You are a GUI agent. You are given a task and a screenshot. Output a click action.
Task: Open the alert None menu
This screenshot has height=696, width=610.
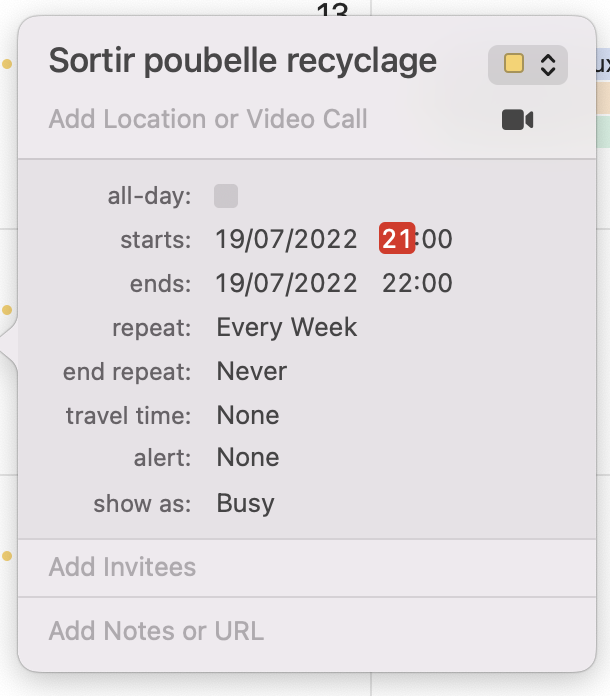[x=248, y=457]
